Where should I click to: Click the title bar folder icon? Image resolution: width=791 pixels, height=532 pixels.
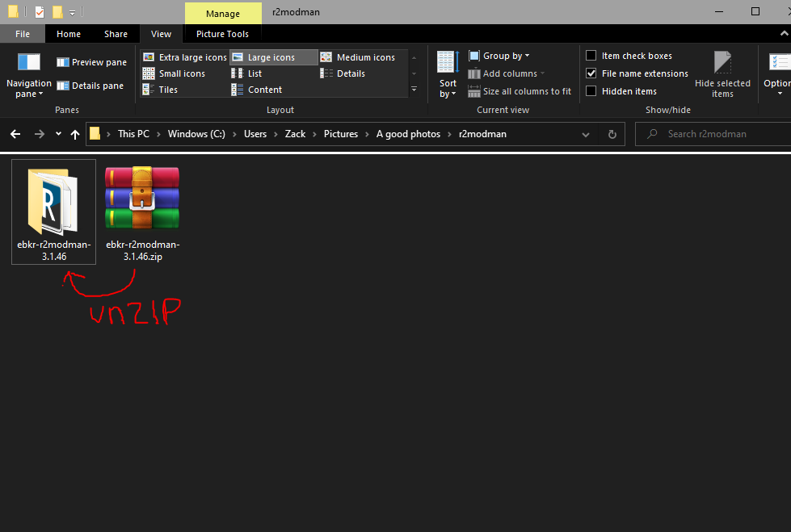14,11
